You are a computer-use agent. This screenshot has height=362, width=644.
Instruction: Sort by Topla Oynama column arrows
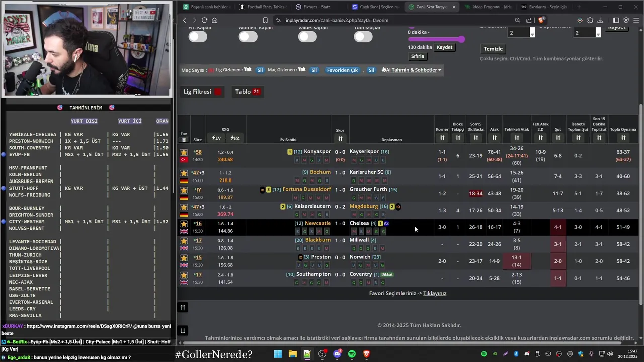click(623, 138)
